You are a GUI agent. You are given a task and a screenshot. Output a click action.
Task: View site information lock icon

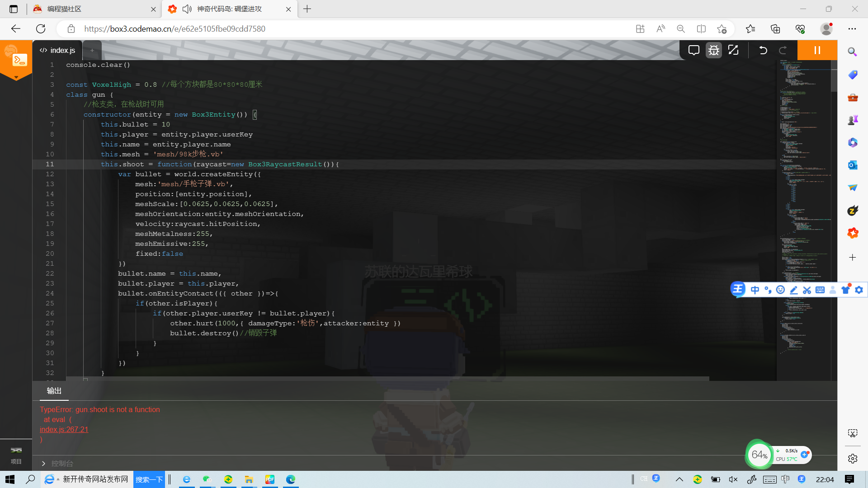[71, 29]
